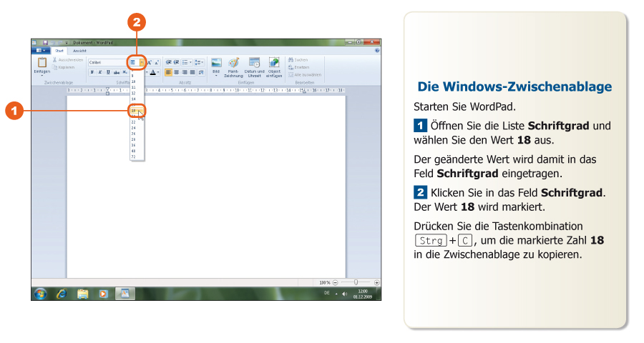Click the Suchen button

(x=298, y=59)
